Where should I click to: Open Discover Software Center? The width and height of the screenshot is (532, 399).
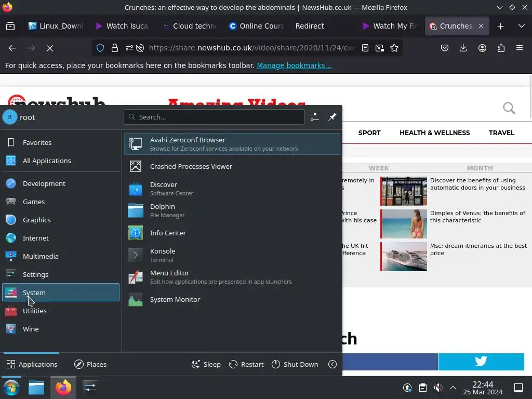[x=232, y=189]
